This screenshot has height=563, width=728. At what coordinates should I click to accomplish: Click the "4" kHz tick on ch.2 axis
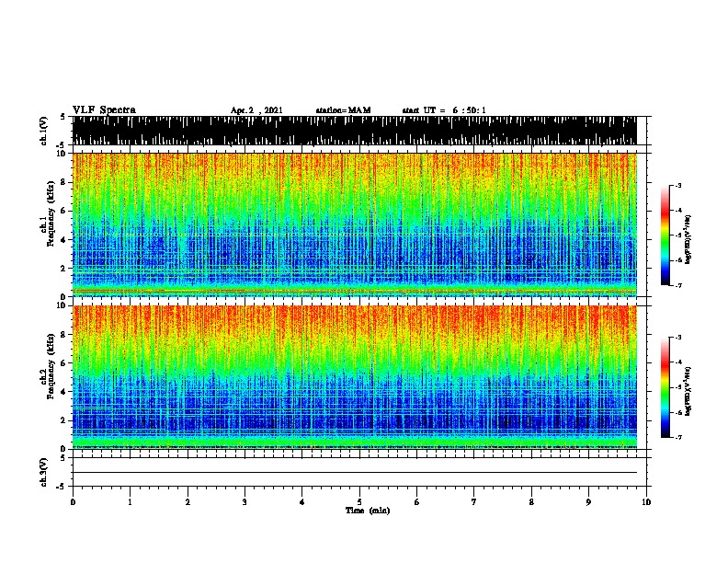64,392
